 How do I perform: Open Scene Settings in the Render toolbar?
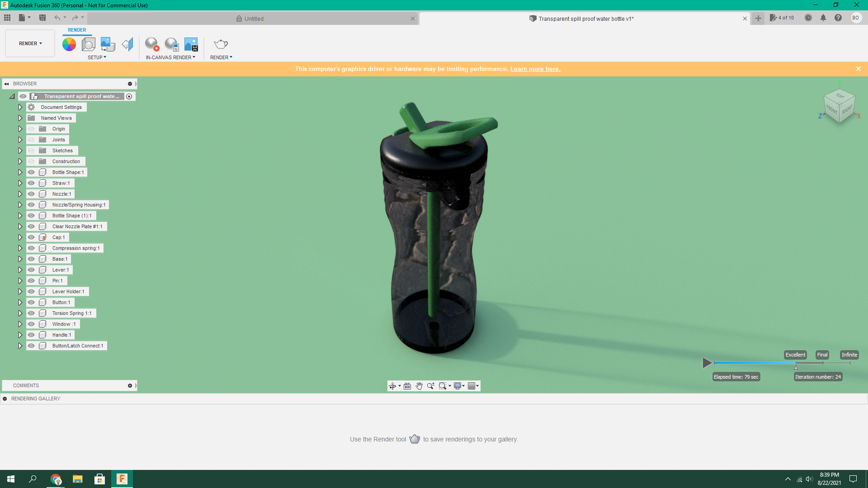pyautogui.click(x=88, y=44)
